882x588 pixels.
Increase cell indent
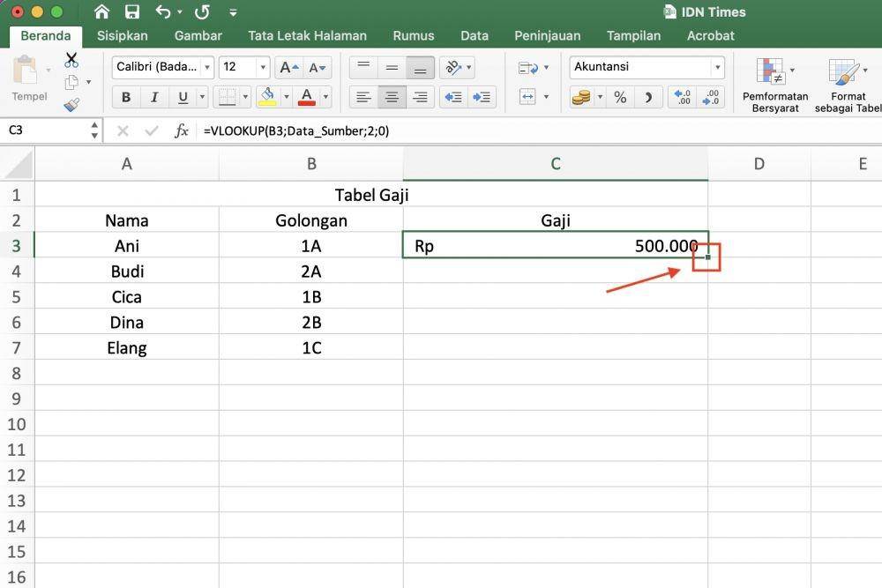point(482,97)
